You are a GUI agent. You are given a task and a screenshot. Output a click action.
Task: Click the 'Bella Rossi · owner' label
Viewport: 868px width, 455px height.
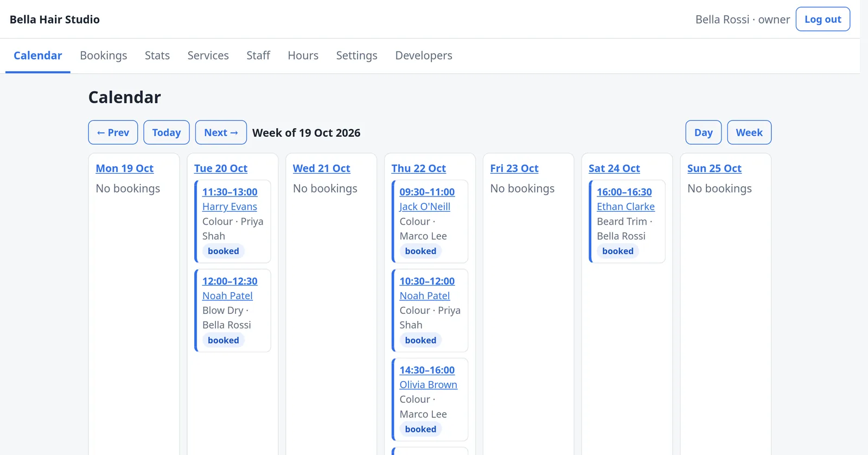(x=743, y=20)
